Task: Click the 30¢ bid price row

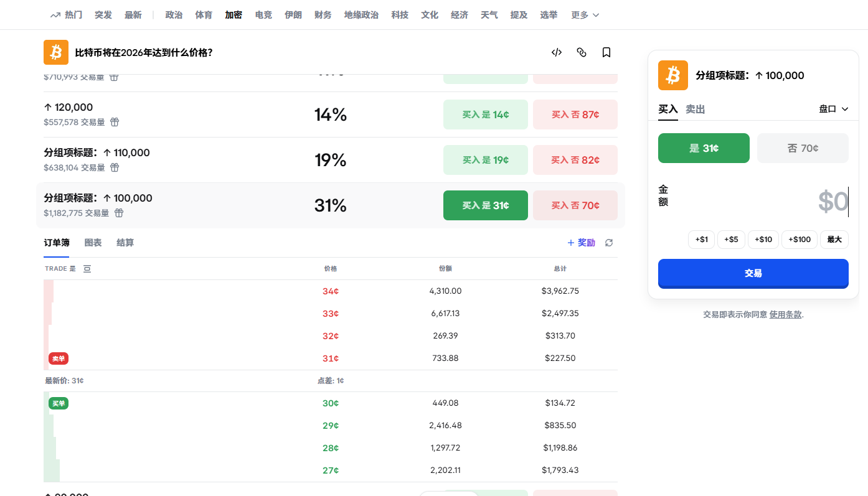Action: click(331, 403)
